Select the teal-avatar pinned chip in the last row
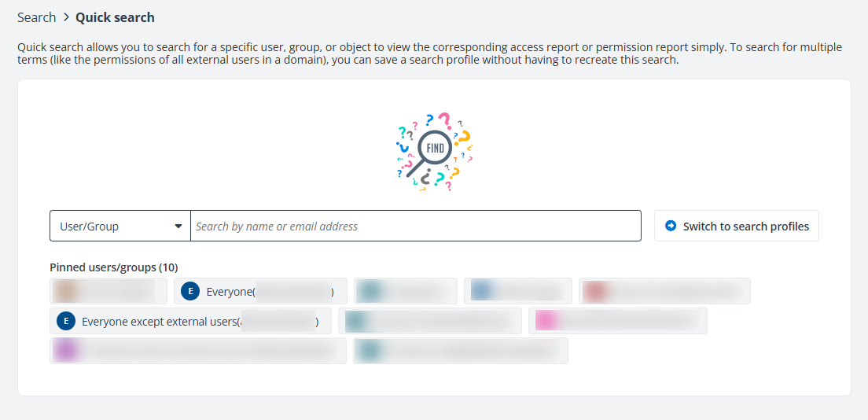Screen dimensions: 868x420 461,351
